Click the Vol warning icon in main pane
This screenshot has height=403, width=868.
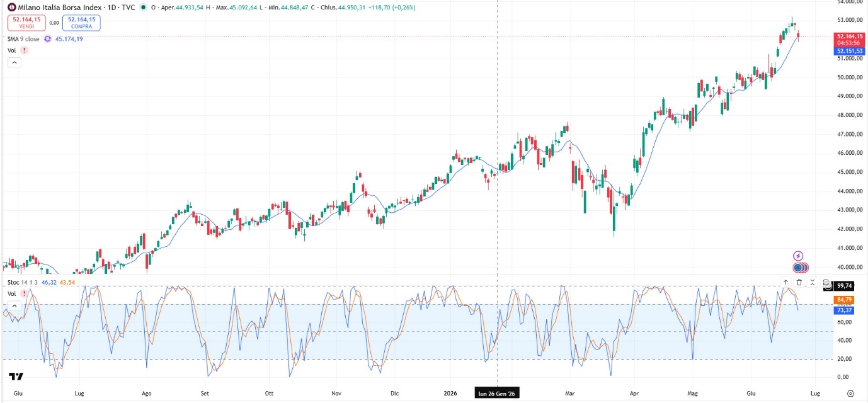click(23, 50)
